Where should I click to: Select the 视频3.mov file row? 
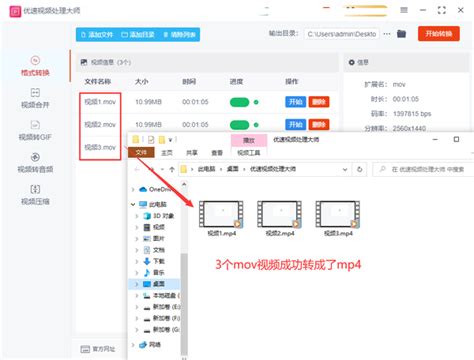100,147
